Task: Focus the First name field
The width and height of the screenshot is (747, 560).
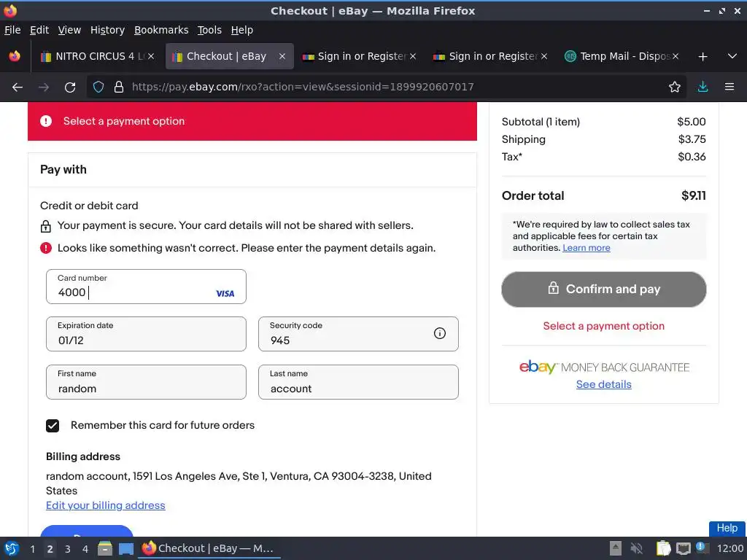Action: (x=146, y=382)
